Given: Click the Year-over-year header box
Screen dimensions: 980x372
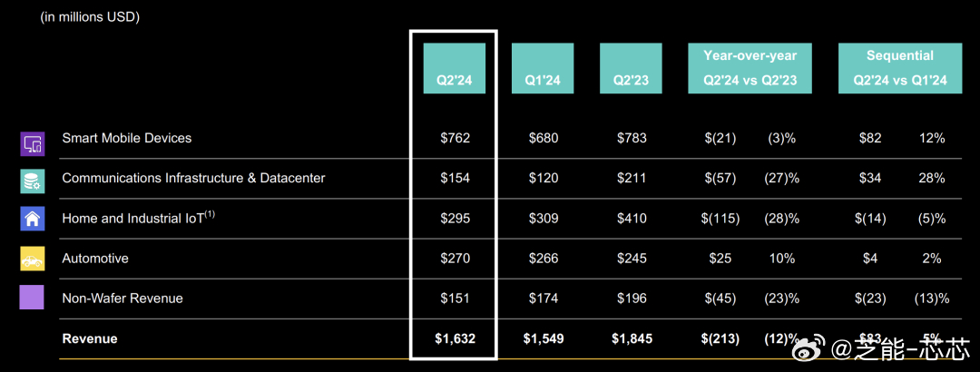Looking at the screenshot, I should pos(750,68).
